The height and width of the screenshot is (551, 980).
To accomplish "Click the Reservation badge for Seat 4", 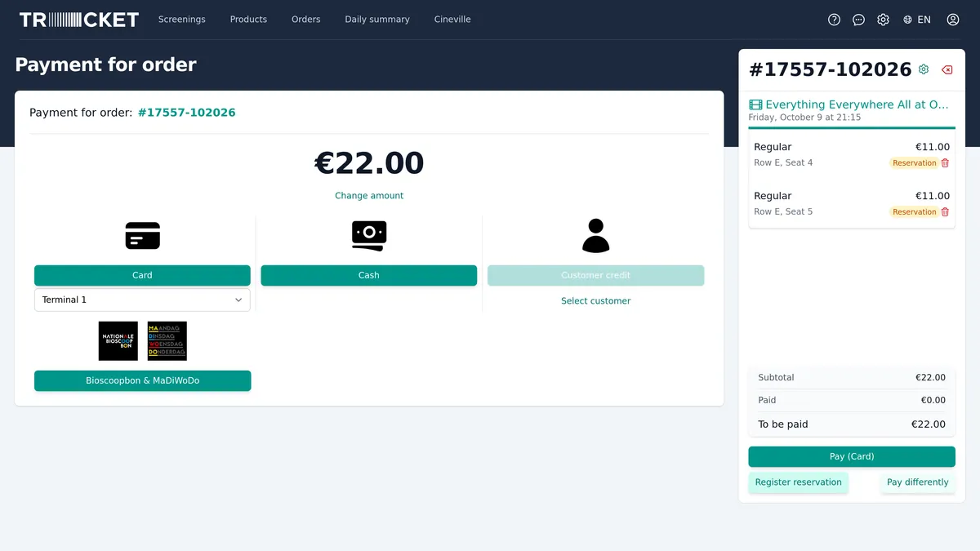I will pos(914,163).
